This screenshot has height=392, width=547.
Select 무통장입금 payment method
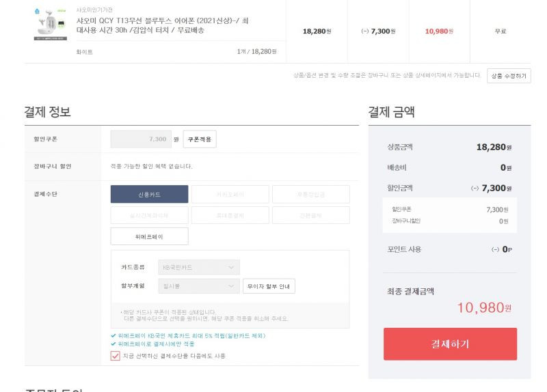point(311,195)
